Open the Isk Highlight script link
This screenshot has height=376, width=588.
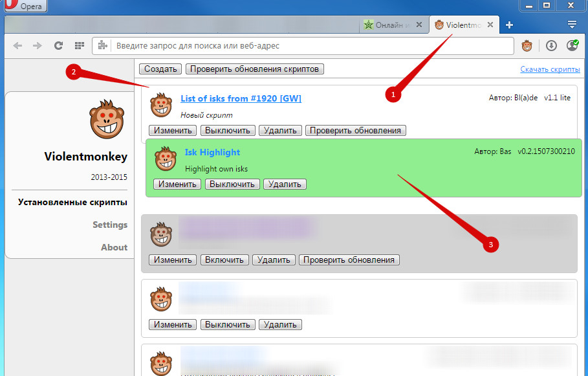coord(212,152)
